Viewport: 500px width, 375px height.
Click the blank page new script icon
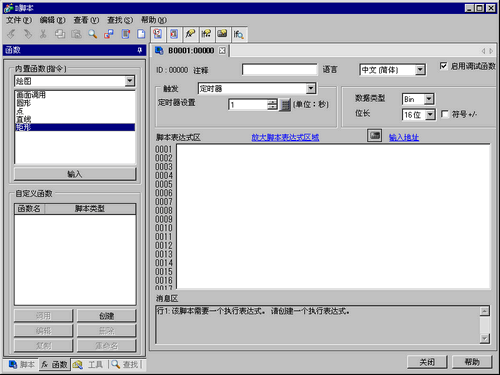click(141, 34)
